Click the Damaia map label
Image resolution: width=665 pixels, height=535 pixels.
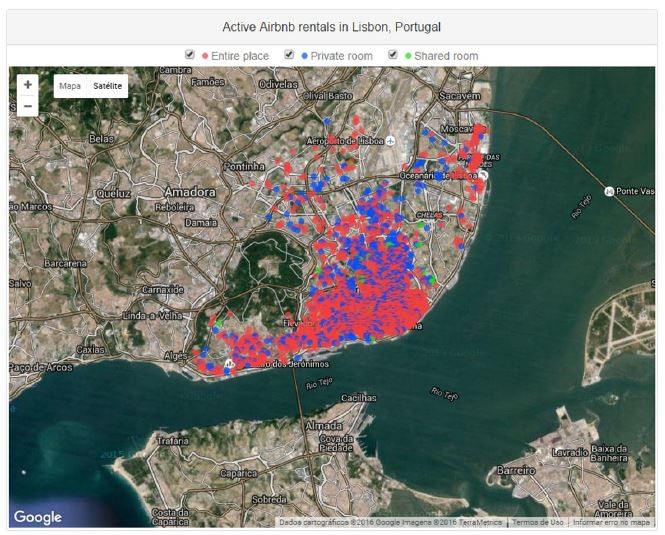point(201,222)
